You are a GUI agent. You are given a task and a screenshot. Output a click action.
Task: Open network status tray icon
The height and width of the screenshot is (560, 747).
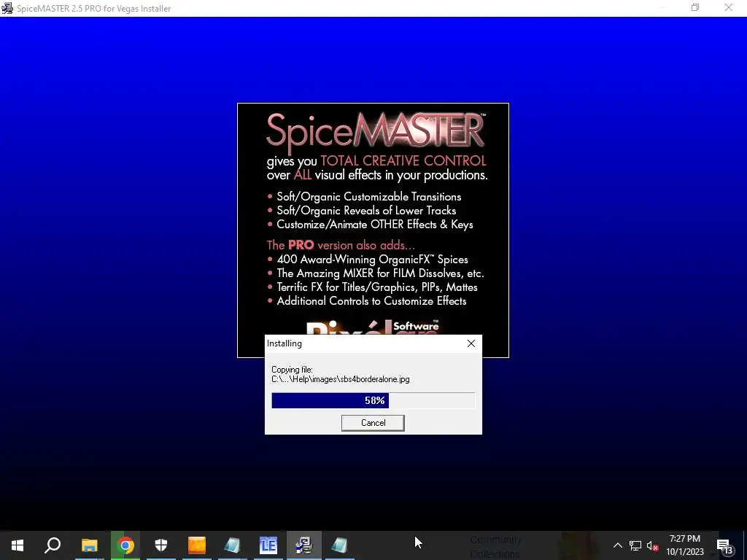pos(635,545)
